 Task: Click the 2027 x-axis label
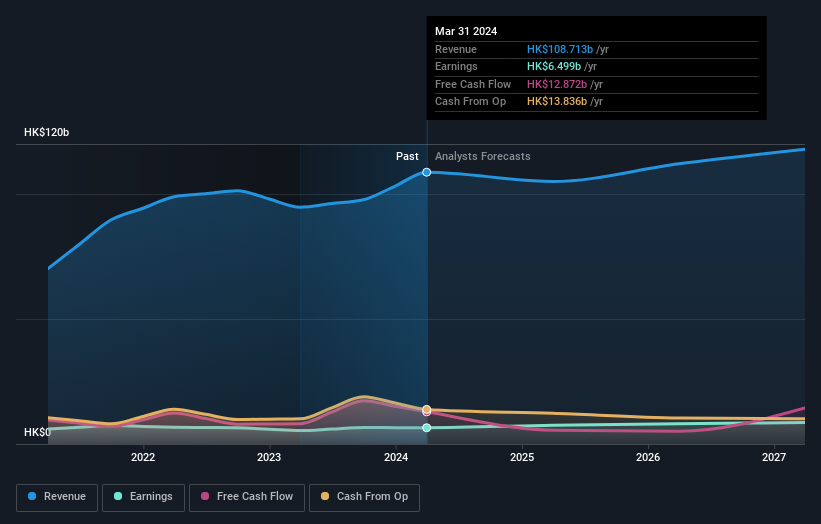click(x=774, y=457)
